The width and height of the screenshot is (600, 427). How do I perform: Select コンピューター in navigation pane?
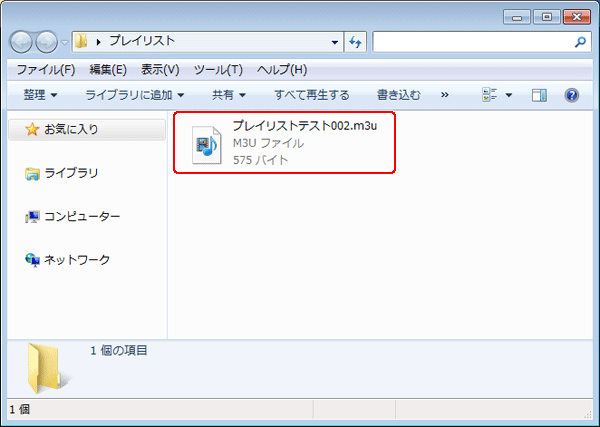point(73,216)
